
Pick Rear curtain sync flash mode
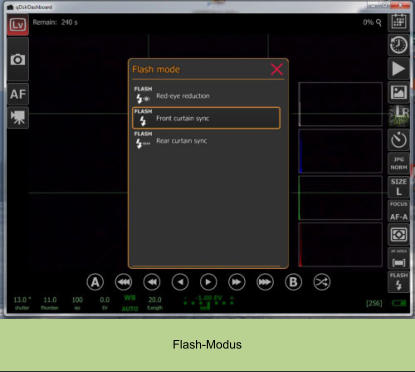[206, 141]
